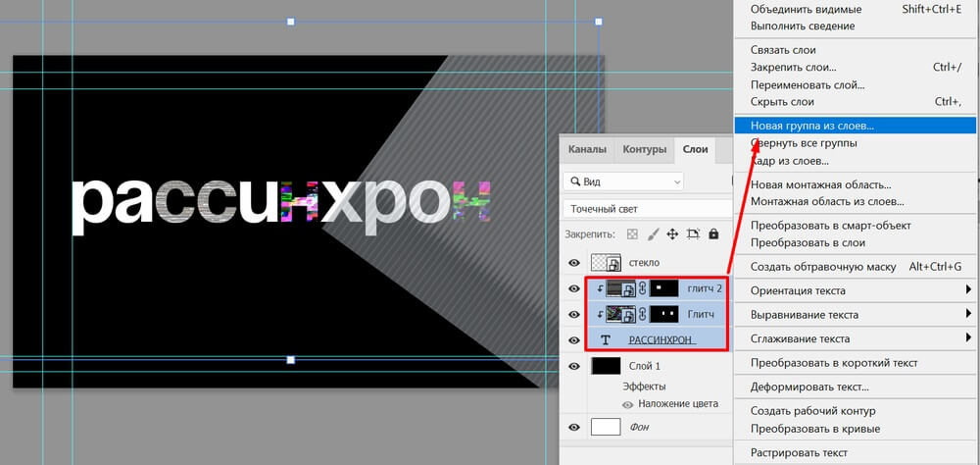Click the top center transform handle on canvas
This screenshot has width=980, height=465.
[290, 21]
